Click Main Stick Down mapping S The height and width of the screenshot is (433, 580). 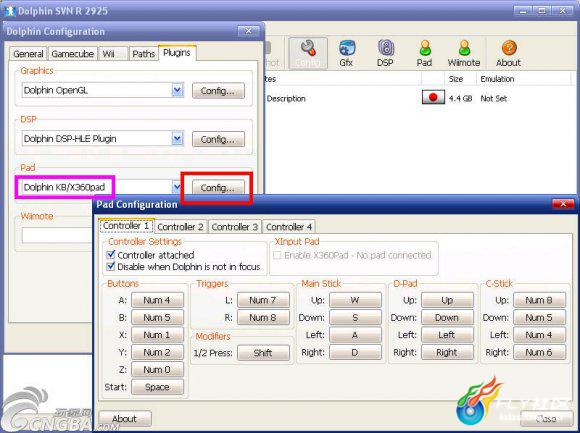coord(355,317)
